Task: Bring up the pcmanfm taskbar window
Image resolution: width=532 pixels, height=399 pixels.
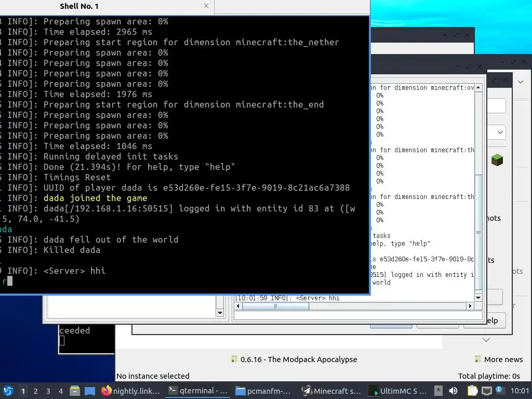Action: 263,391
